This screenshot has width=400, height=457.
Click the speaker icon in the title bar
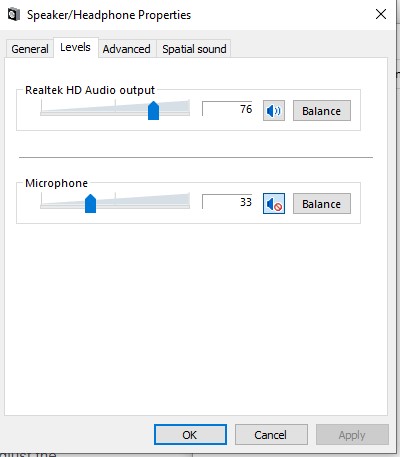(x=13, y=14)
